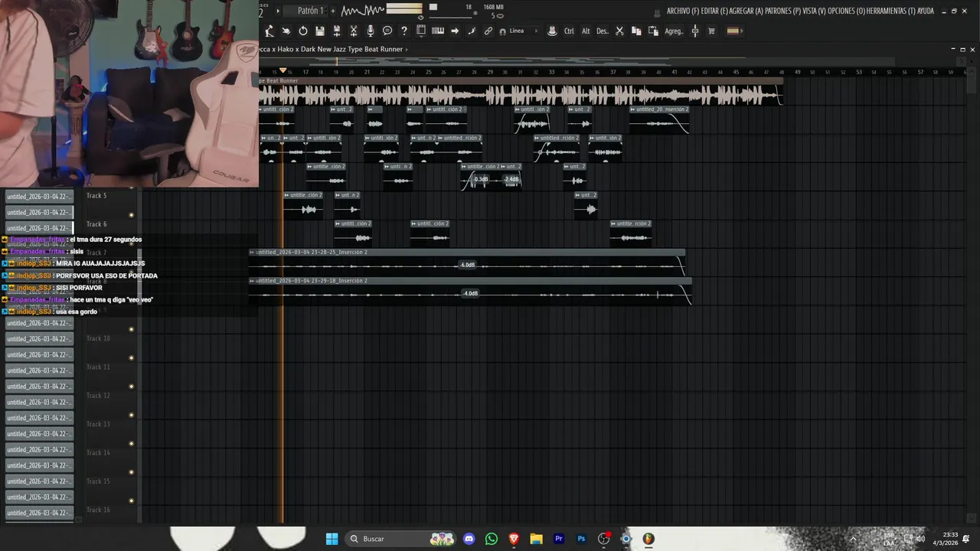Click the scissors split icon next to save icons
Image resolution: width=980 pixels, height=551 pixels.
(354, 31)
